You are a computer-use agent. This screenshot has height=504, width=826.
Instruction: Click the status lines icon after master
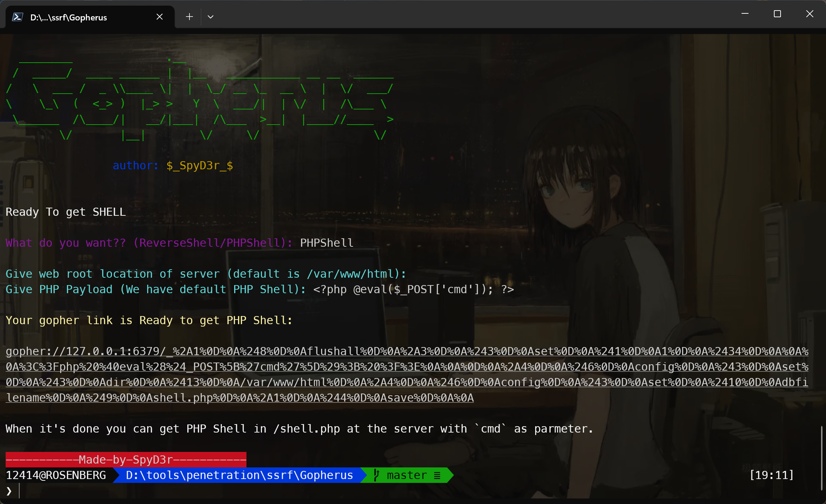click(x=437, y=475)
